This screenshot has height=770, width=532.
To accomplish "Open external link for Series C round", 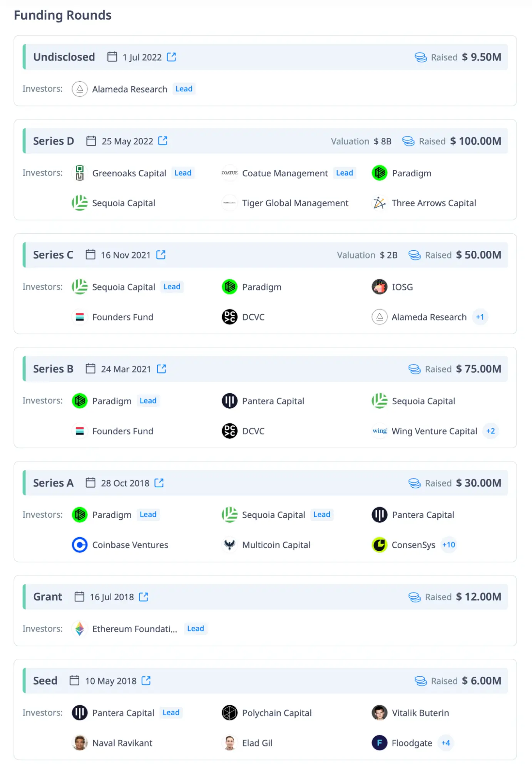I will (161, 255).
